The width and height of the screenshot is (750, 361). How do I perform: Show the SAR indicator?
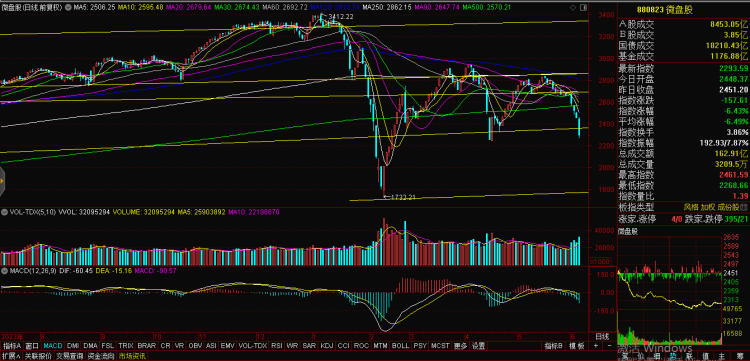[x=309, y=345]
